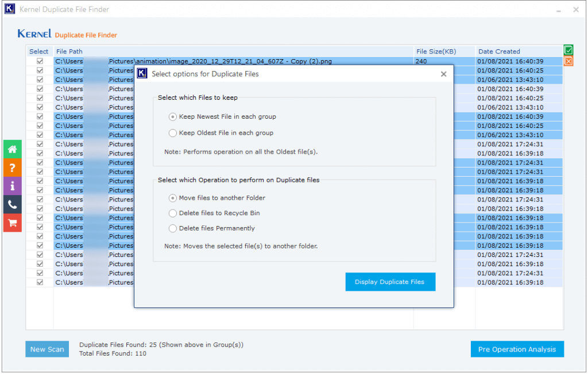Click the orange Deselect All X icon
The image size is (588, 374).
coord(568,61)
